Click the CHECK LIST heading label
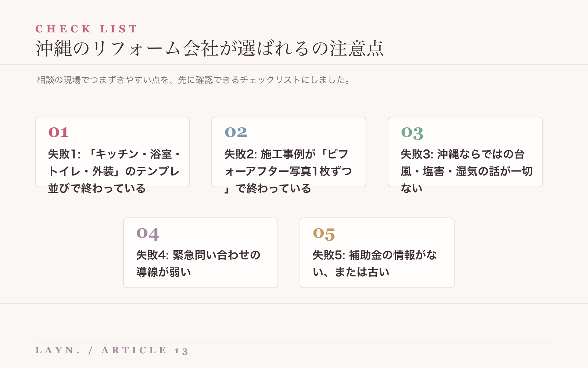 point(86,29)
